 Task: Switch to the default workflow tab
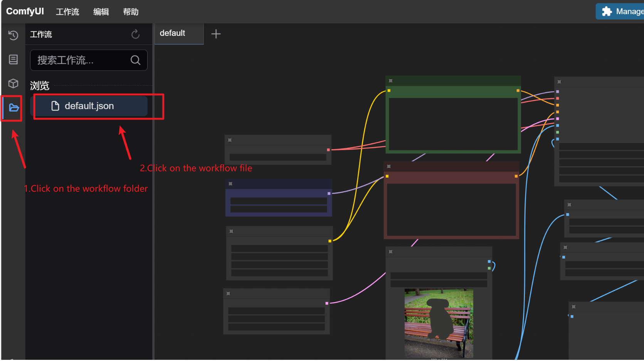pos(173,34)
